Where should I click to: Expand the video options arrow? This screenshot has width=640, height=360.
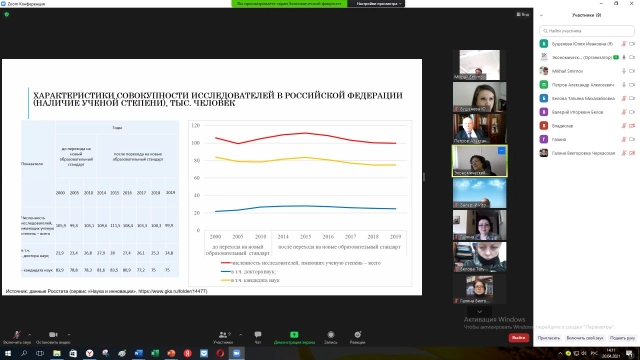[69, 335]
